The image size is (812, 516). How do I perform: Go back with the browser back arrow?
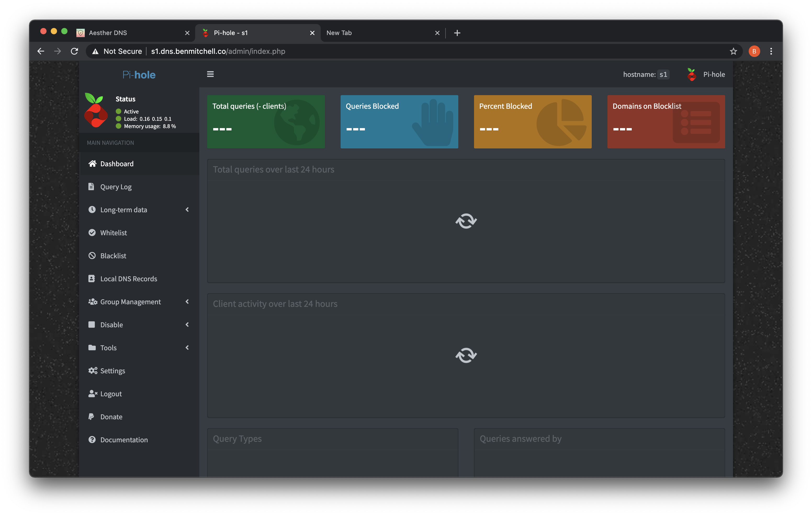(x=41, y=51)
